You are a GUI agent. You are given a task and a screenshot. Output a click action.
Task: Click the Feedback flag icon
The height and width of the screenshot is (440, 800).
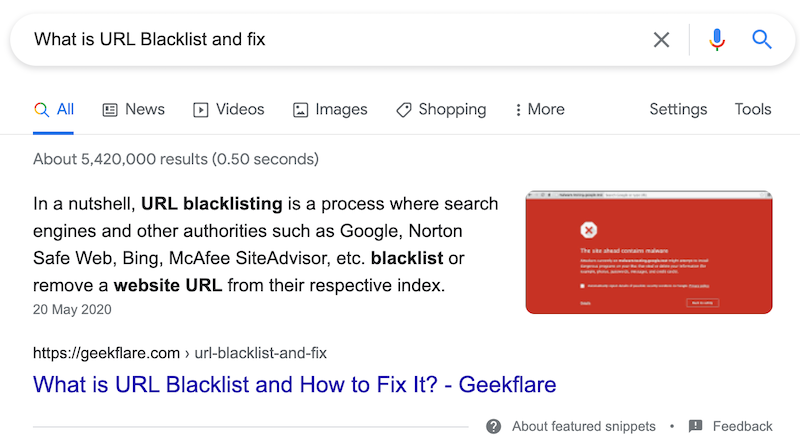coord(696,426)
